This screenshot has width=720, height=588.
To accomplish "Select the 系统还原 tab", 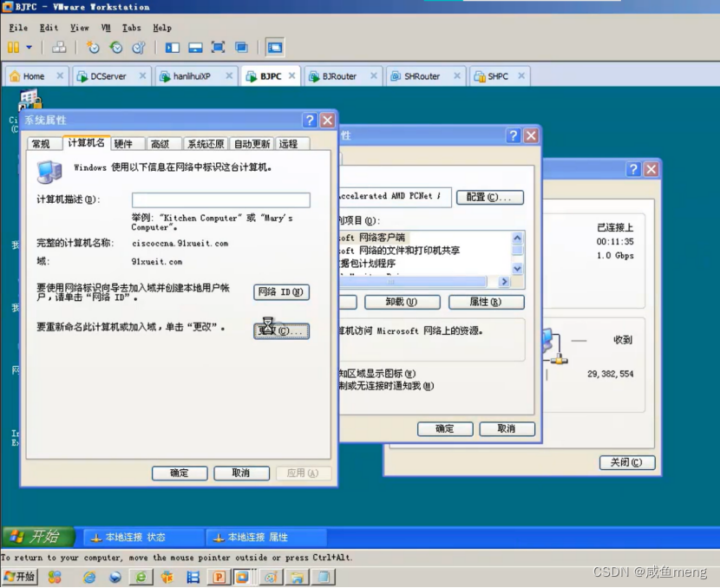I will [x=206, y=144].
